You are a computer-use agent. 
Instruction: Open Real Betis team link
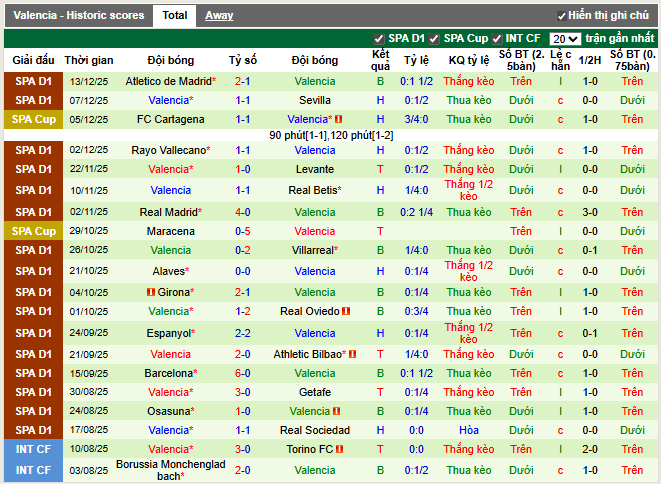tap(313, 190)
